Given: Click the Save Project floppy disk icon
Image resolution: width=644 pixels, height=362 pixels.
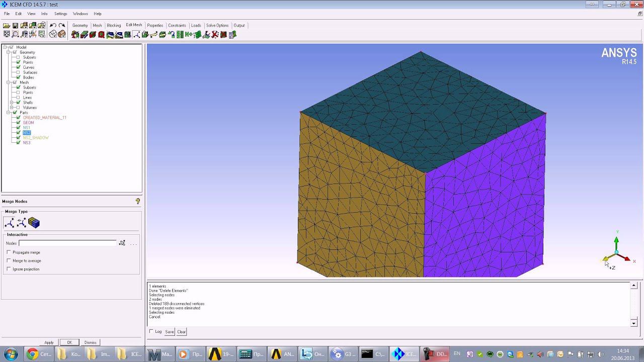Looking at the screenshot, I should [x=15, y=25].
